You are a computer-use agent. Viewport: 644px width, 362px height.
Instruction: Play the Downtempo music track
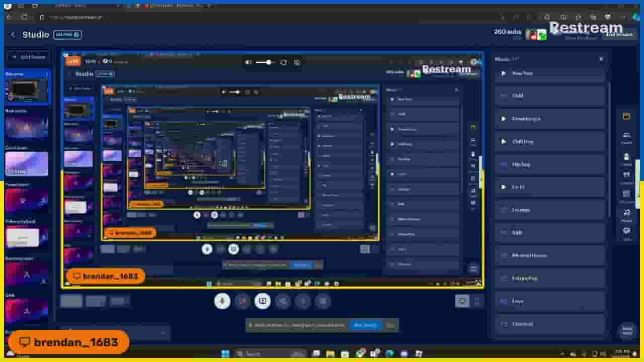click(503, 119)
